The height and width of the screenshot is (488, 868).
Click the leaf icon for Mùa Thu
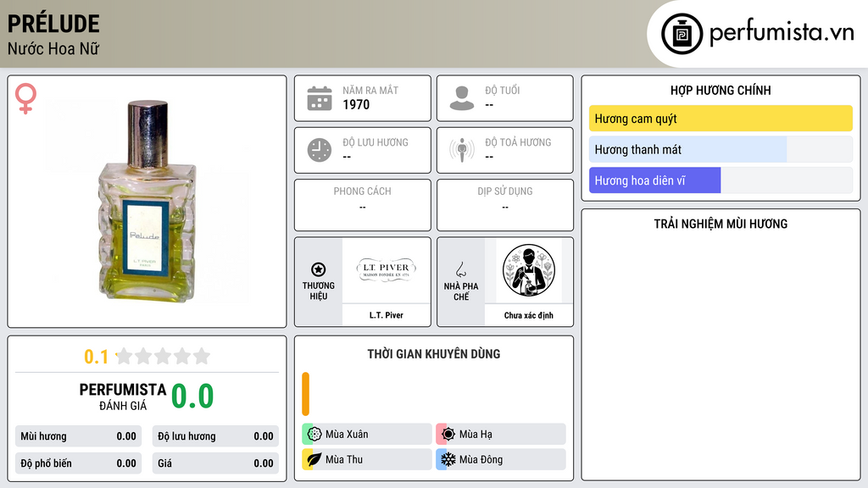click(314, 459)
